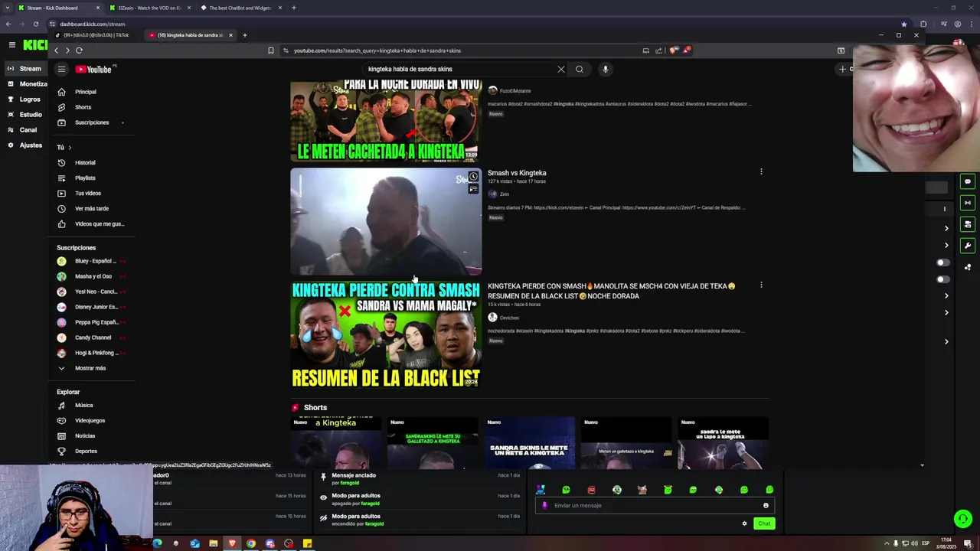
Task: Open new tab in the front browser
Action: click(245, 35)
